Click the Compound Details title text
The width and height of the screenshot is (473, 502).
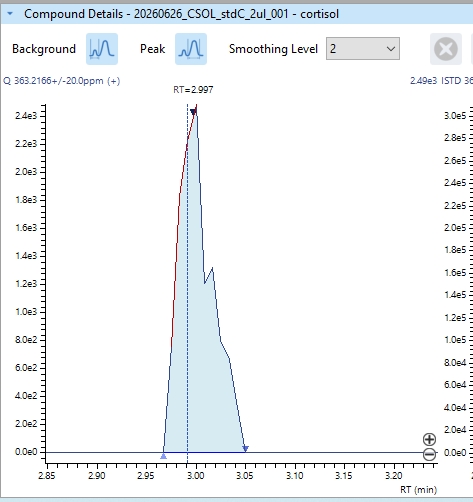pyautogui.click(x=181, y=14)
